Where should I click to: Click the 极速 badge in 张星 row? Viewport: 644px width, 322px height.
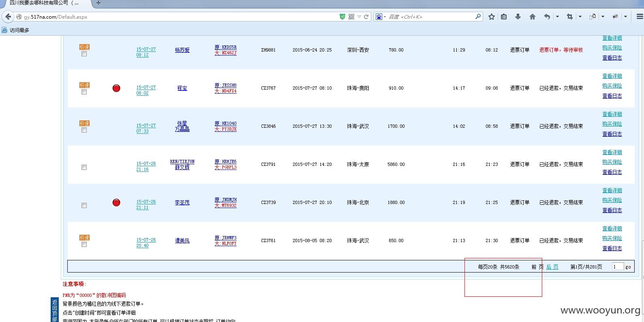[x=84, y=123]
